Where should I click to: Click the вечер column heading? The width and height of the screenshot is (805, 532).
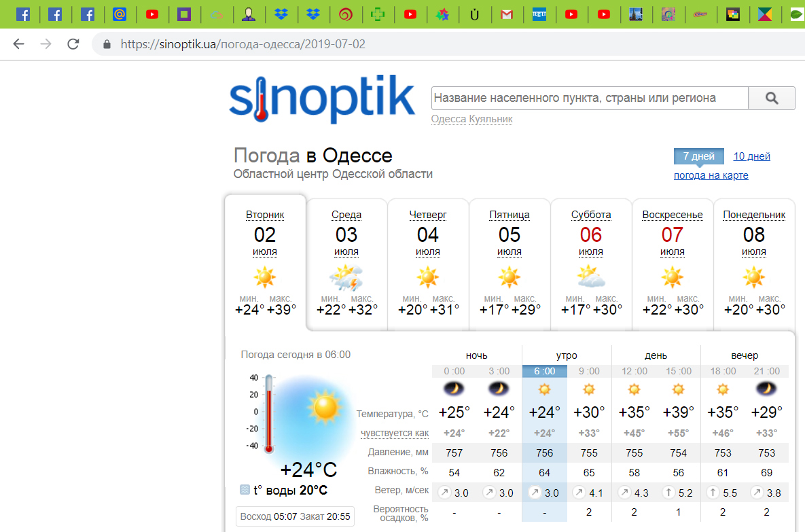pos(745,355)
